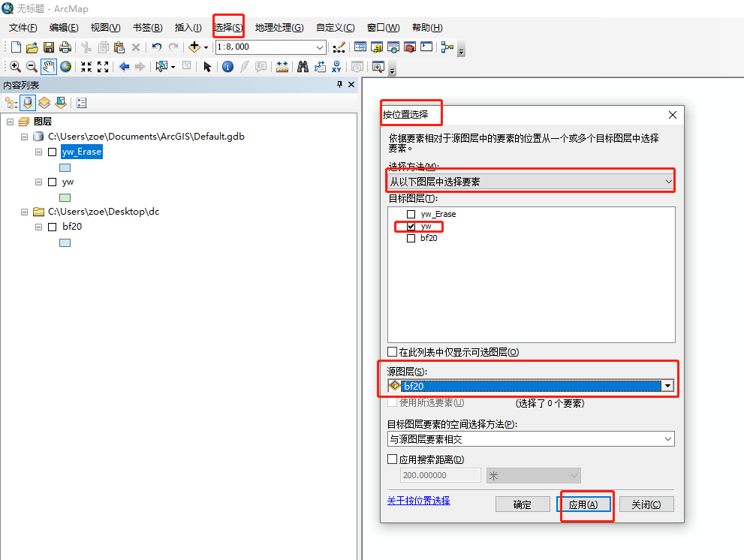List layers by visibility
Viewport: 744px width, 560px height.
[44, 103]
